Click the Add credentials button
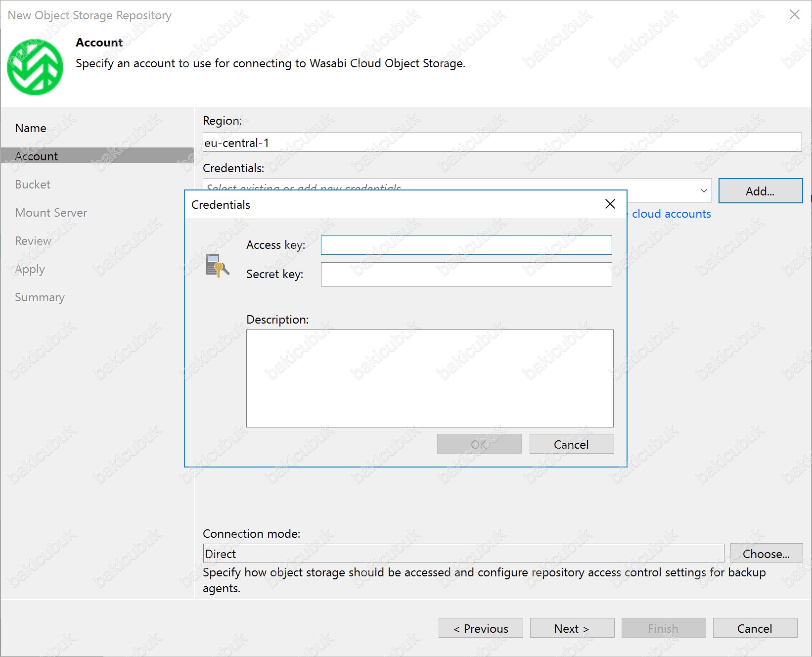The width and height of the screenshot is (812, 657). tap(760, 191)
